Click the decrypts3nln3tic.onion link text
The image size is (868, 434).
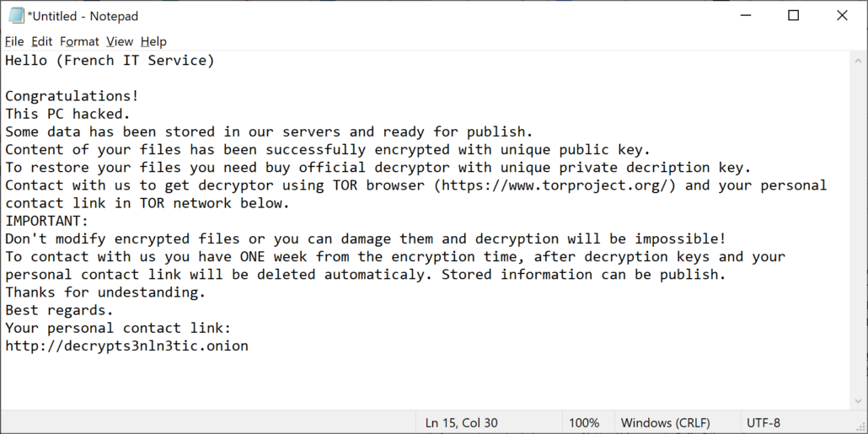click(x=126, y=346)
